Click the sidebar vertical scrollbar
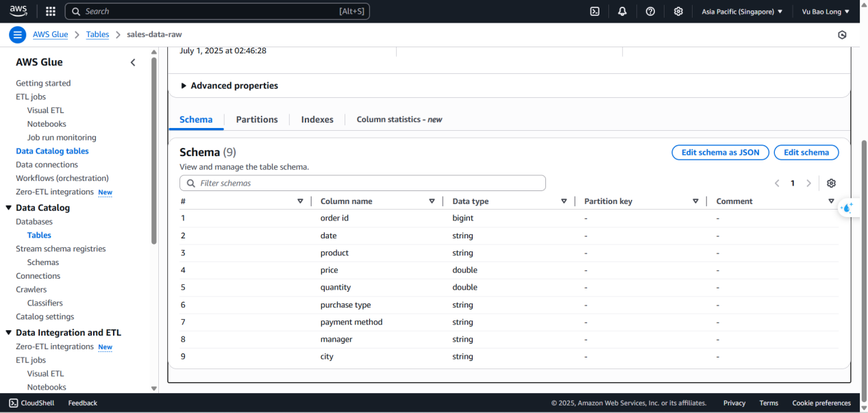This screenshot has height=413, width=868. [x=154, y=151]
